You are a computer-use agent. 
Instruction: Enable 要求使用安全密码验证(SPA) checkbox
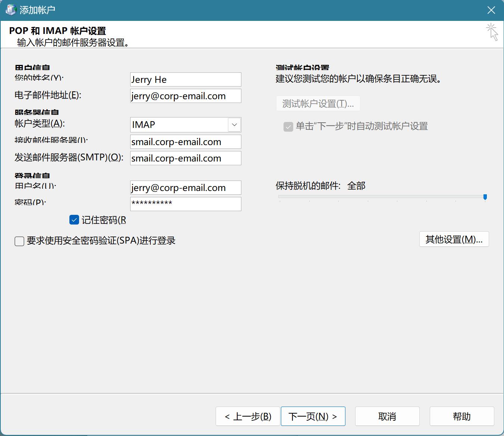pyautogui.click(x=19, y=241)
